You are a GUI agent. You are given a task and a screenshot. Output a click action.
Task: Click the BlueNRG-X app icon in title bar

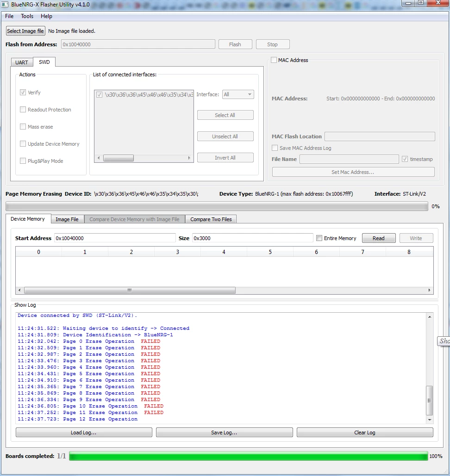[4, 5]
